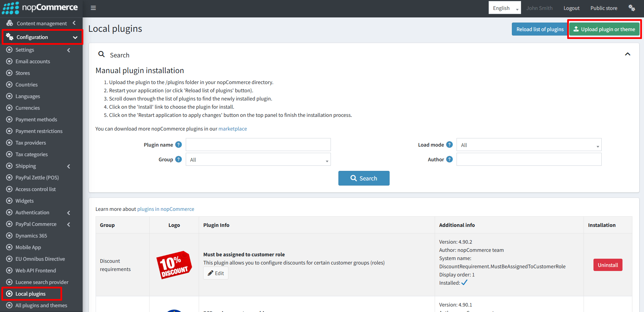Screen dimensions: 644x312
Task: Go to Access control list
Action: click(x=36, y=189)
